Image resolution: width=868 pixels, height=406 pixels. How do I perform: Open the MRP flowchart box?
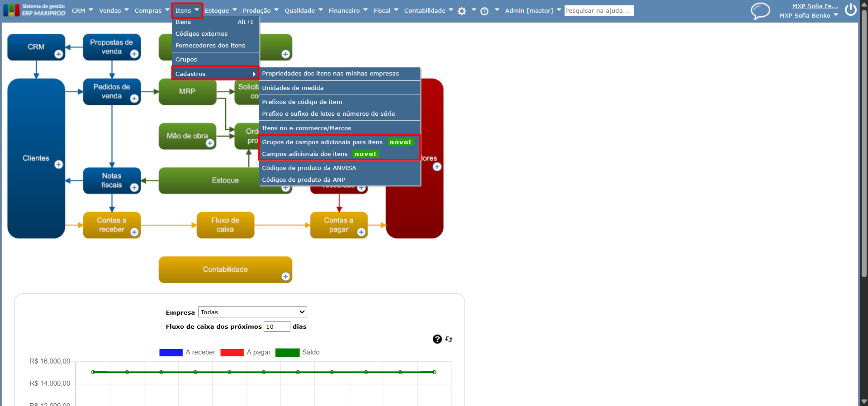pyautogui.click(x=187, y=91)
